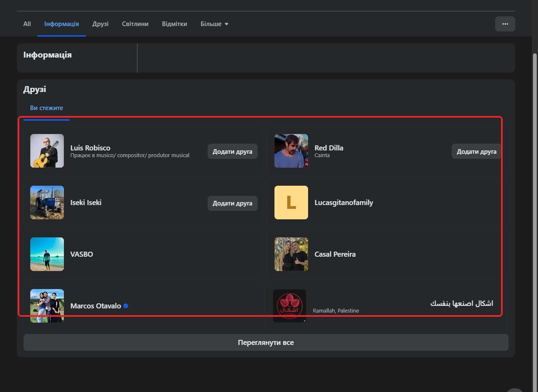This screenshot has width=538, height=392.
Task: Open the three-dots profile options menu
Action: [505, 24]
